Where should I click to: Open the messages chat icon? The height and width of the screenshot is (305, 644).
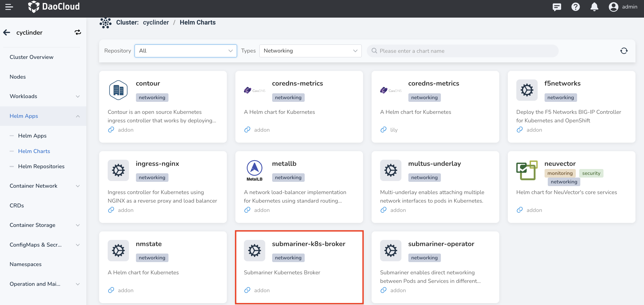557,7
